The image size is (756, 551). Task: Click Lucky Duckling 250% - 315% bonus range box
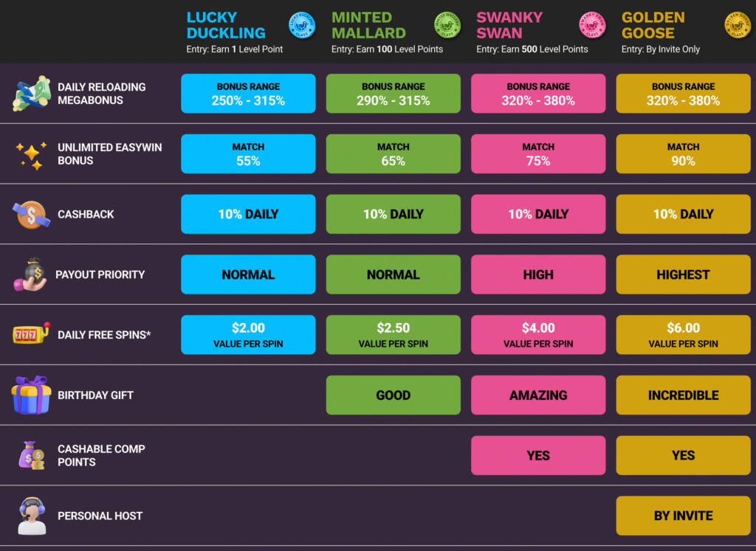(248, 94)
